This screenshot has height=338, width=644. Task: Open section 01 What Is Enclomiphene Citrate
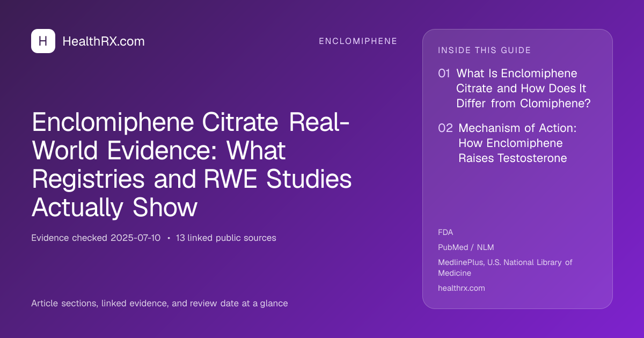click(x=514, y=89)
